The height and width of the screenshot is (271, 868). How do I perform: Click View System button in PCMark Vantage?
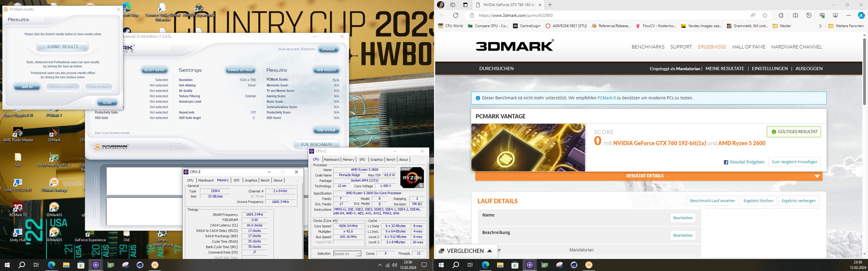click(x=326, y=131)
